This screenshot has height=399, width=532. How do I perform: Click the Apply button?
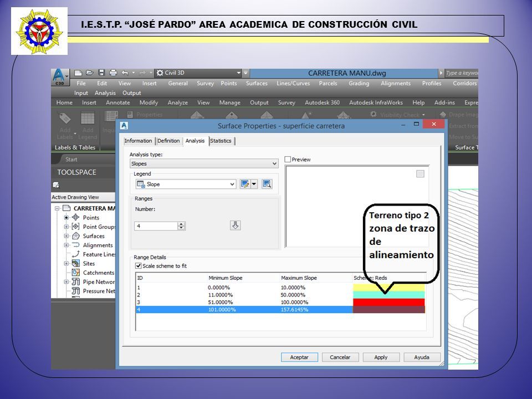(381, 357)
